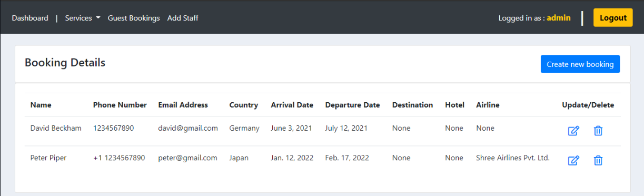Expand the Services dropdown menu
Screen dimensions: 644x196
(x=83, y=18)
